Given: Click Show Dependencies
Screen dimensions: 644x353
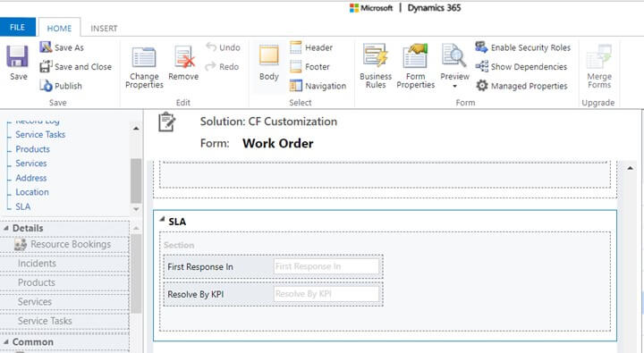Looking at the screenshot, I should click(521, 66).
